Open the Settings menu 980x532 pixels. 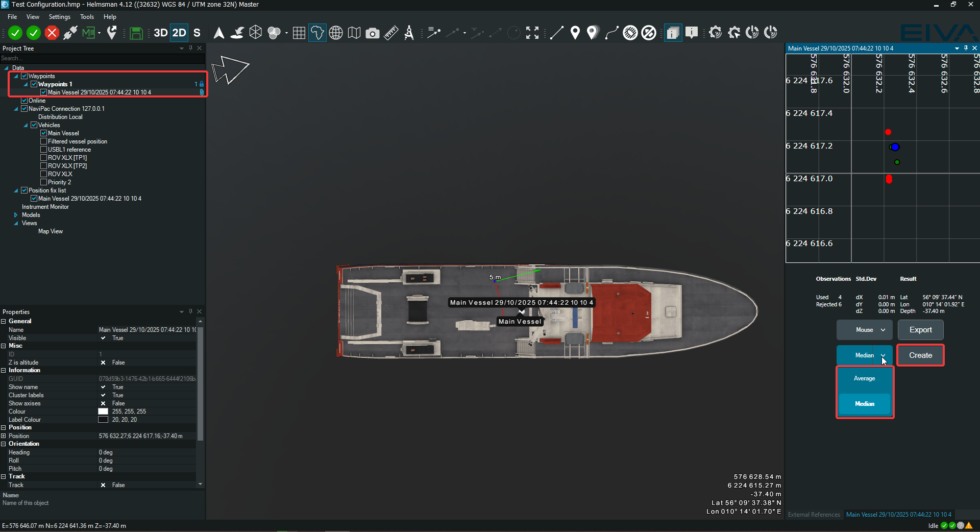click(x=60, y=17)
